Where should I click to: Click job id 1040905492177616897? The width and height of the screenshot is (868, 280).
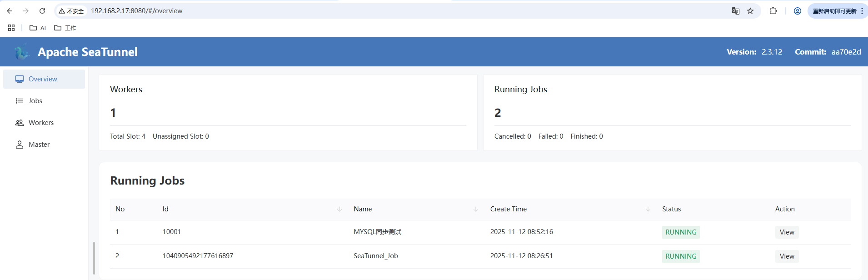(198, 256)
